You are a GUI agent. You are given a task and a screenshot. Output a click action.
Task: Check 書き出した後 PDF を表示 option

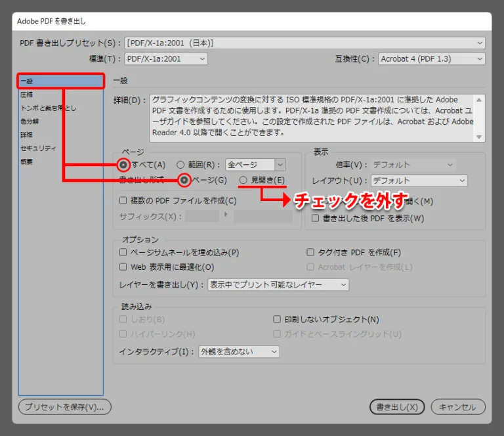click(316, 218)
